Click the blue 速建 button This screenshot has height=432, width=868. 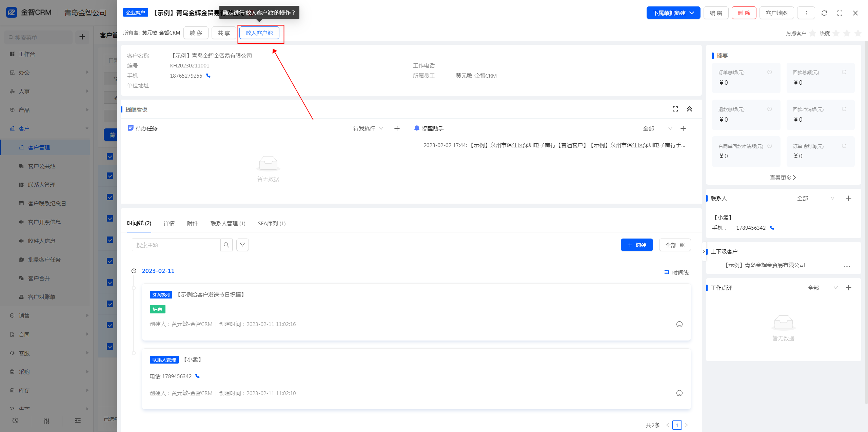pyautogui.click(x=637, y=245)
